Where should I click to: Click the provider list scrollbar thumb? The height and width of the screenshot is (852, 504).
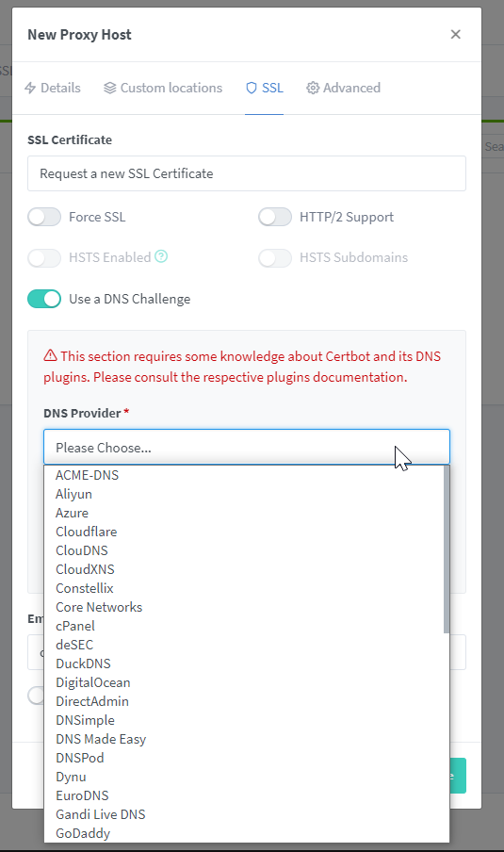(447, 549)
